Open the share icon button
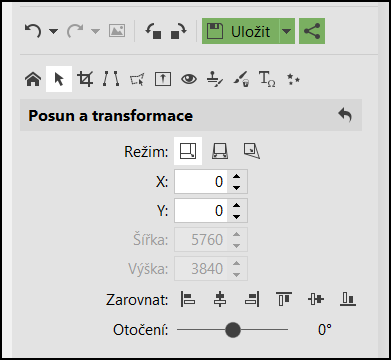Viewport: 391px width, 360px height. [312, 31]
